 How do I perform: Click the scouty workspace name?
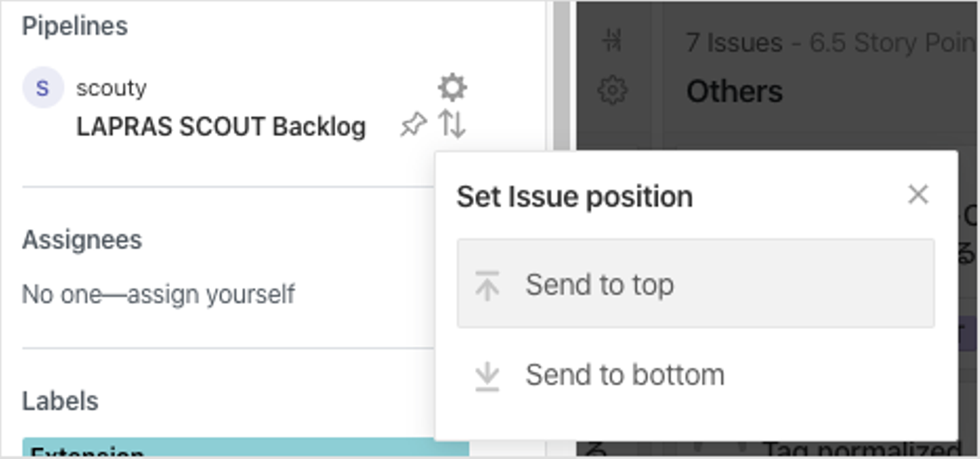[112, 88]
